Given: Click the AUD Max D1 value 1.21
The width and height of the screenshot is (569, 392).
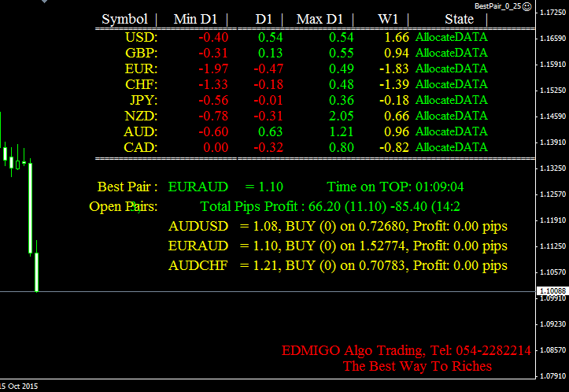Looking at the screenshot, I should (x=341, y=131).
